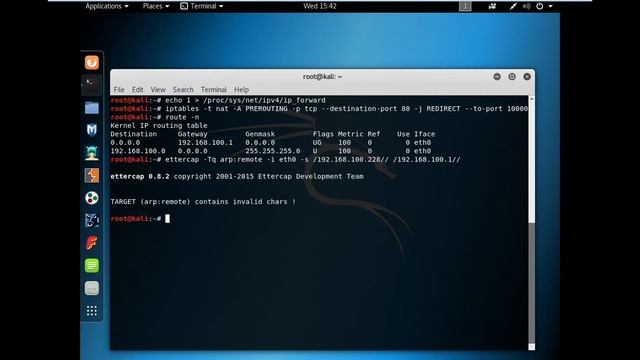Viewport: 640px width, 360px height.
Task: Click the terminal cursor at last prompt
Action: pyautogui.click(x=167, y=219)
